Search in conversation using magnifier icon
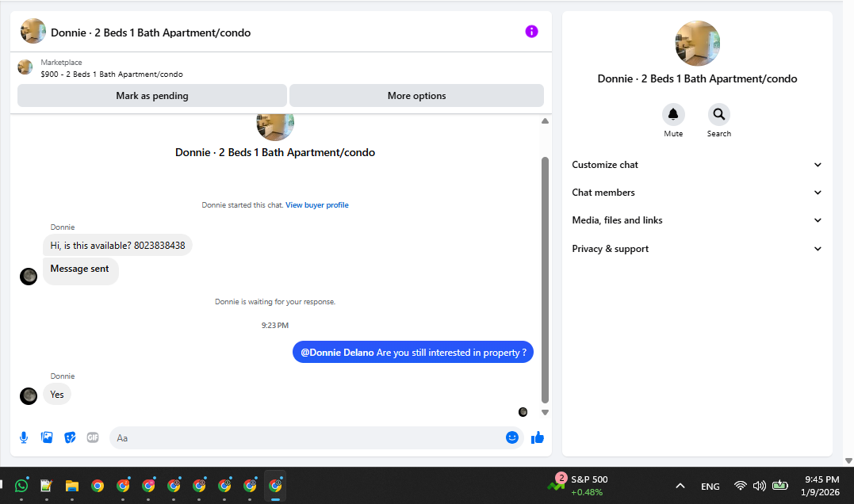 coord(719,114)
